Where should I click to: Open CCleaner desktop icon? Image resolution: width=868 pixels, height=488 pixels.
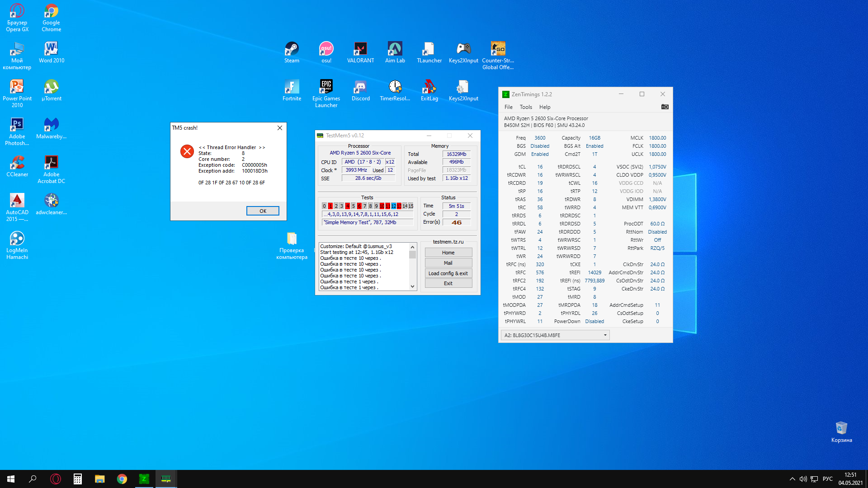coord(17,166)
